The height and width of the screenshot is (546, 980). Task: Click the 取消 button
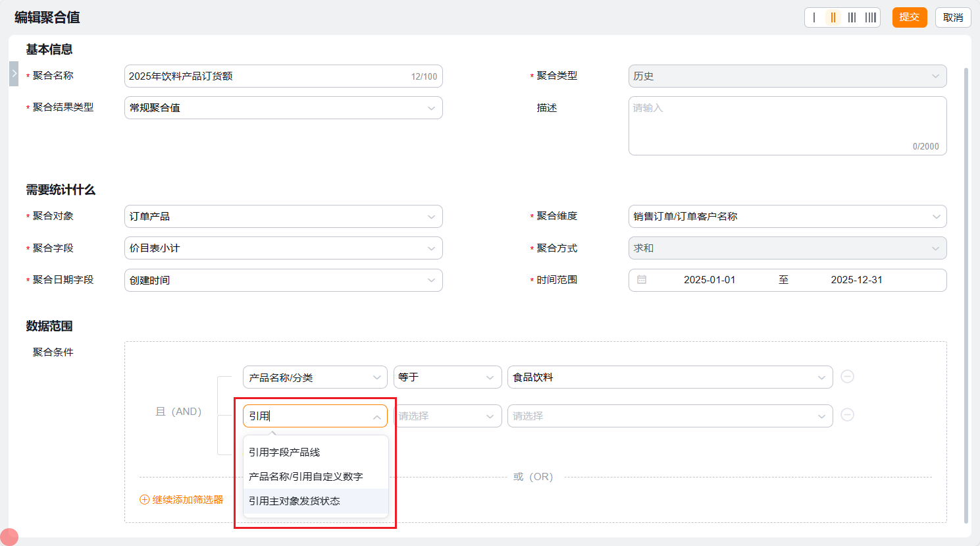[x=952, y=18]
